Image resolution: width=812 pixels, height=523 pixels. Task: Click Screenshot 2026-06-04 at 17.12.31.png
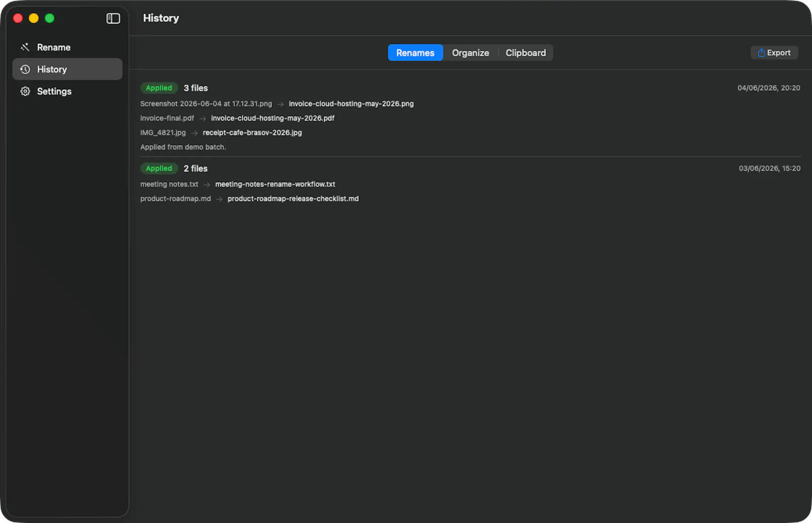tap(206, 103)
